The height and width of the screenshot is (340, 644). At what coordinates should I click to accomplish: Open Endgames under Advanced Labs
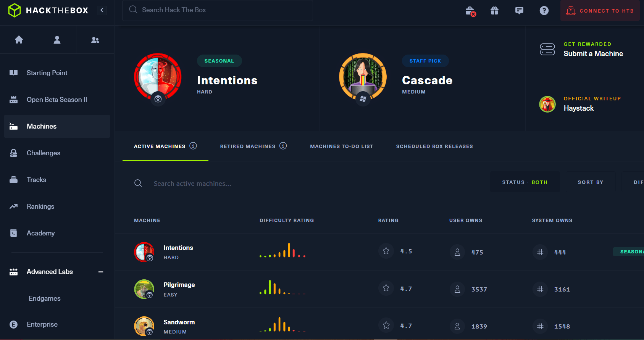pyautogui.click(x=45, y=298)
